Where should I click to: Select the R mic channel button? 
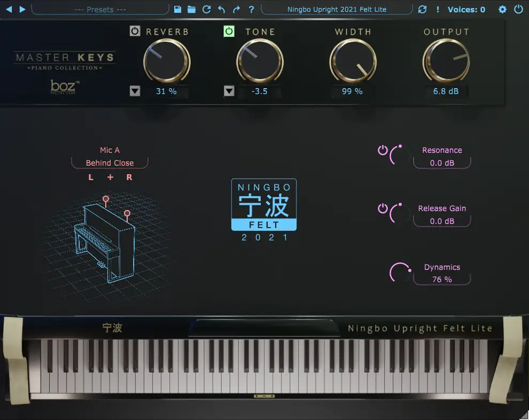point(129,177)
